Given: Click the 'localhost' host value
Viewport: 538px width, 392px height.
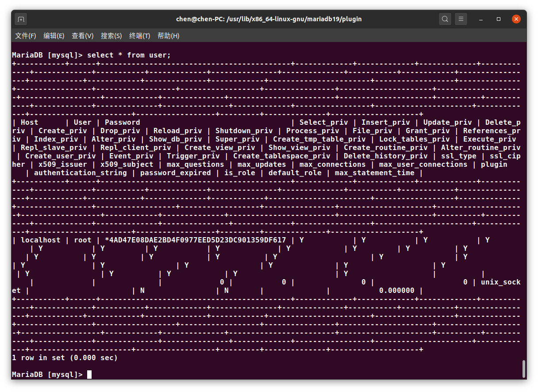Looking at the screenshot, I should tap(41, 240).
